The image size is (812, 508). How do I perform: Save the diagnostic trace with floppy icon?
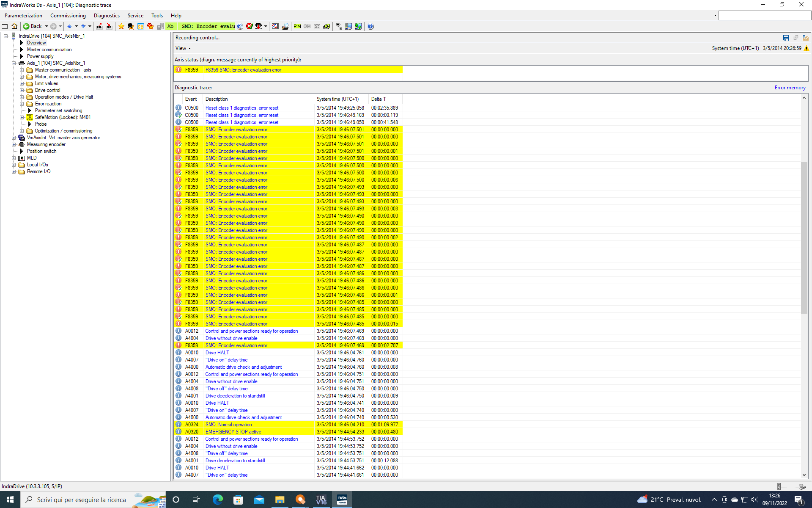click(x=786, y=38)
